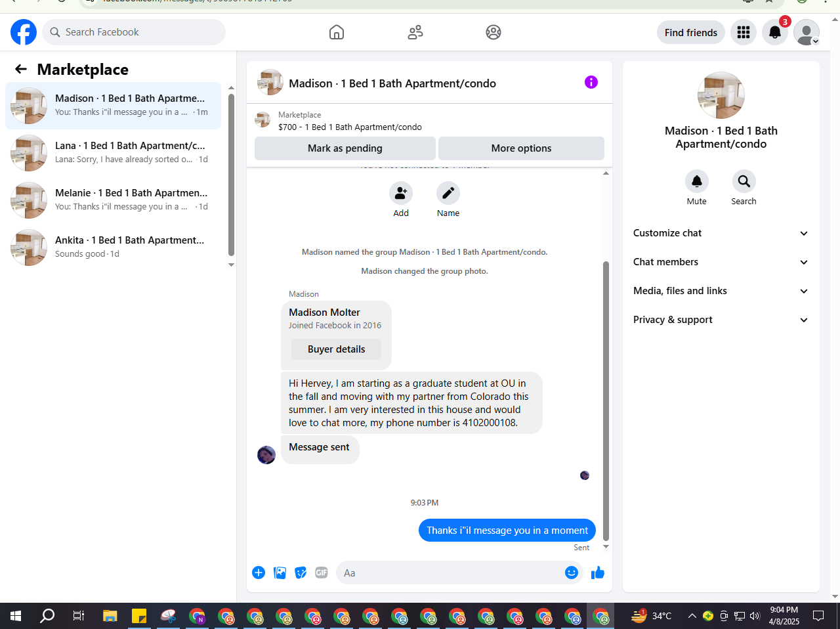Expand Privacy & support section
Viewport: 840px width, 629px height.
pos(721,320)
